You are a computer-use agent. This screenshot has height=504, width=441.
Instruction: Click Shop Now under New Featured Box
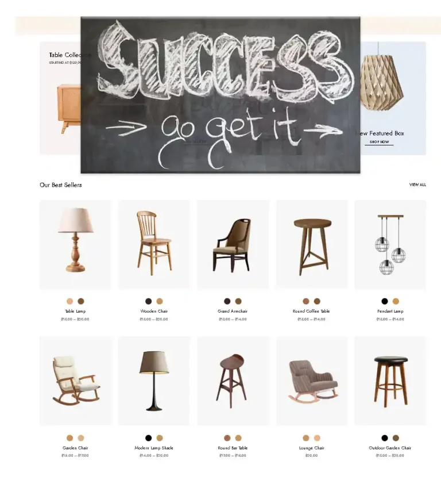point(379,142)
